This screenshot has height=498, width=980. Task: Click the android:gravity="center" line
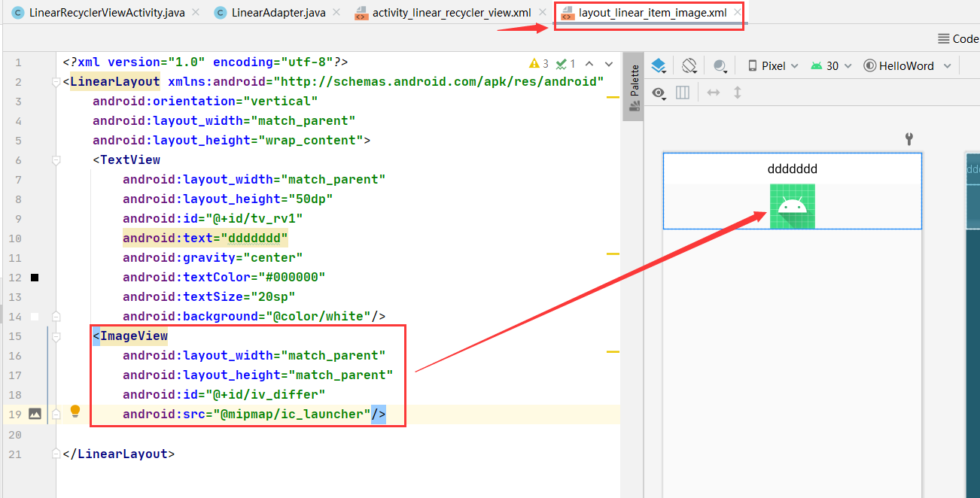tap(213, 258)
